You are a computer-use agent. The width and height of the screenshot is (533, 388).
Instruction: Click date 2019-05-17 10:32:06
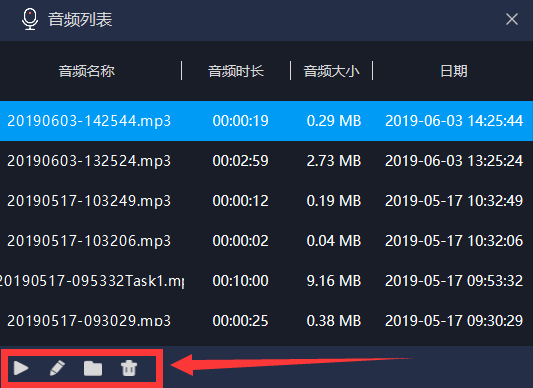pos(454,241)
